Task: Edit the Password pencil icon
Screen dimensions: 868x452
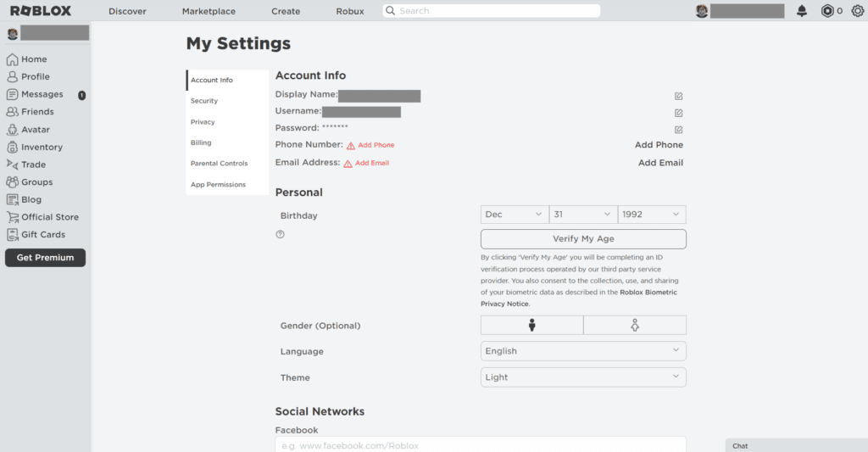Action: pos(679,130)
